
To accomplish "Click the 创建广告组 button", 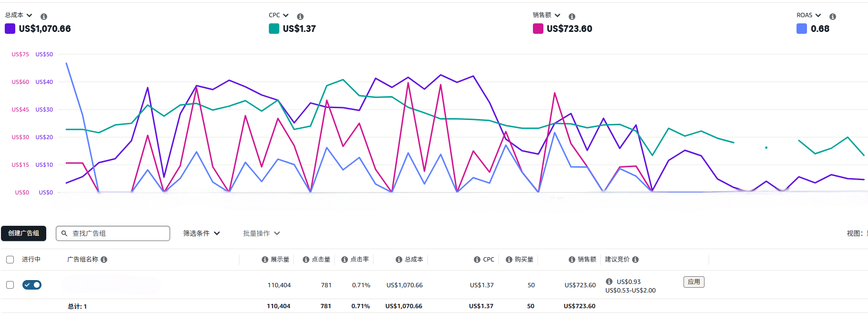I will click(24, 233).
